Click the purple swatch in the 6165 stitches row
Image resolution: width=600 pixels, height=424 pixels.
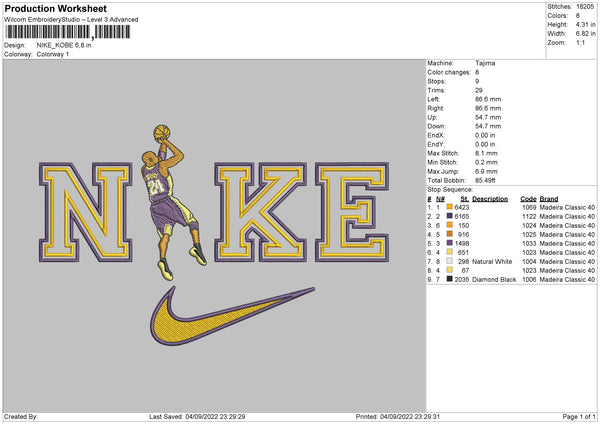pos(450,216)
